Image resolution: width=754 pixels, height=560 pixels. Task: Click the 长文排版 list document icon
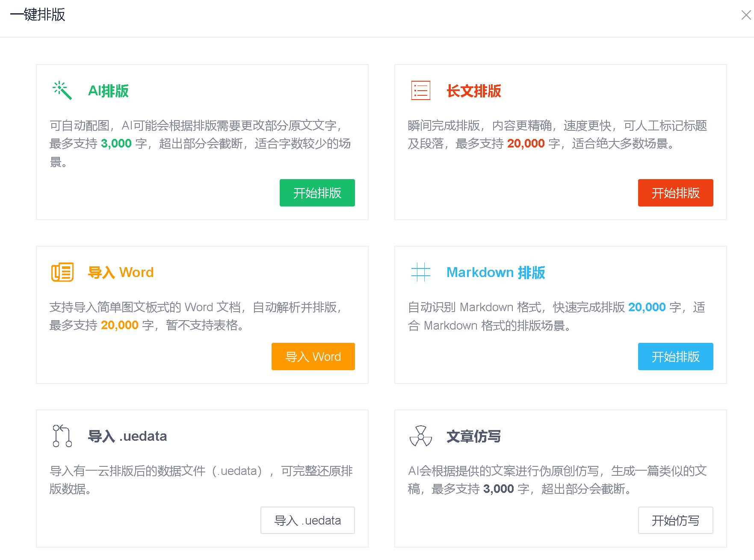point(420,91)
